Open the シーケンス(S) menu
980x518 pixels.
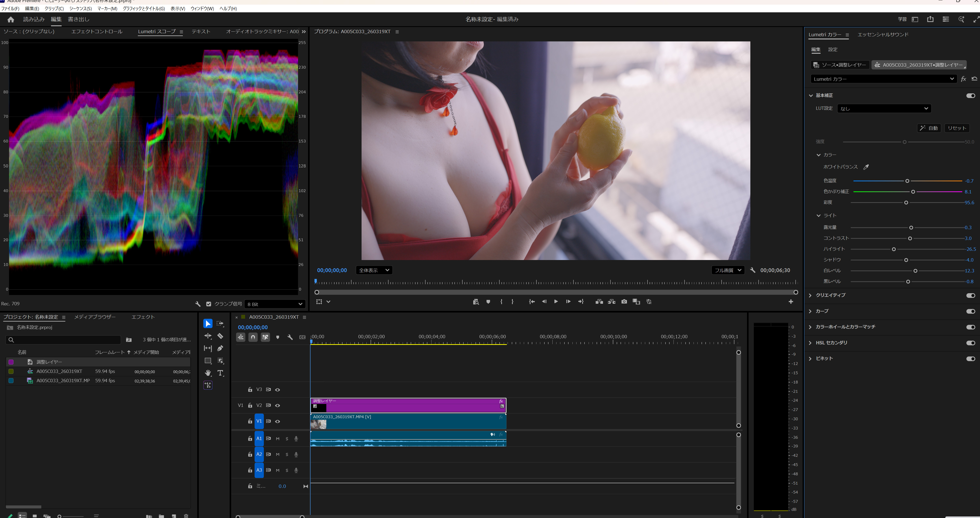(x=80, y=8)
